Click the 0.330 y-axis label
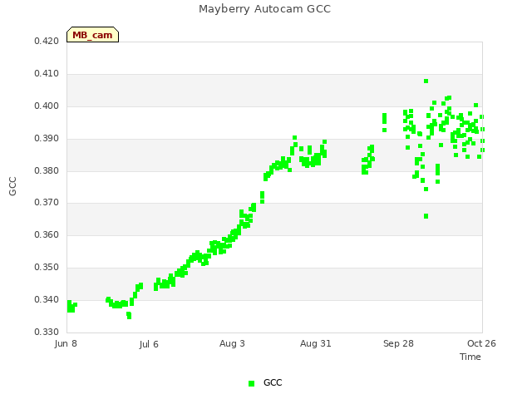The height and width of the screenshot is (399, 532). coord(47,332)
